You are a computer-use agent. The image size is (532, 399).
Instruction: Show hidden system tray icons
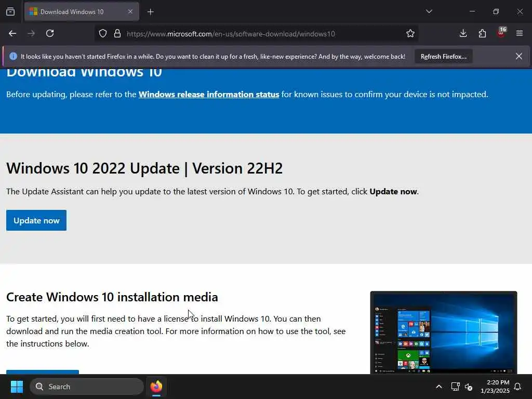(x=438, y=387)
